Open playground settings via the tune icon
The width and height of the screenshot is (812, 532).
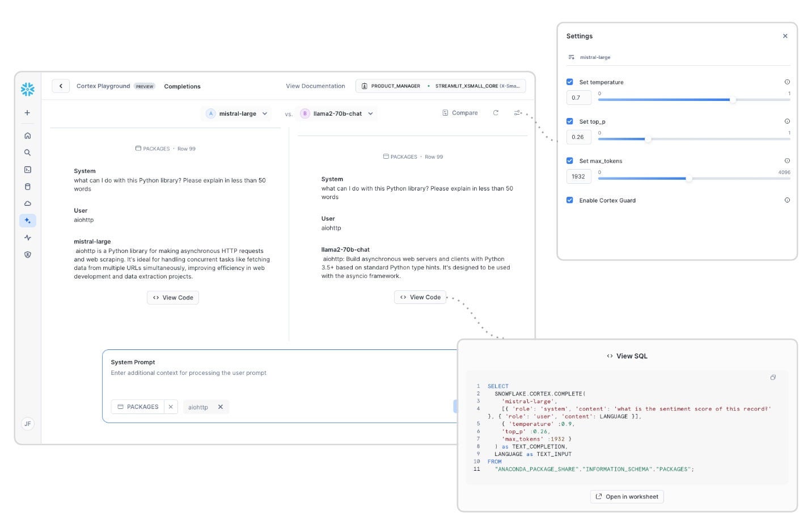tap(517, 113)
